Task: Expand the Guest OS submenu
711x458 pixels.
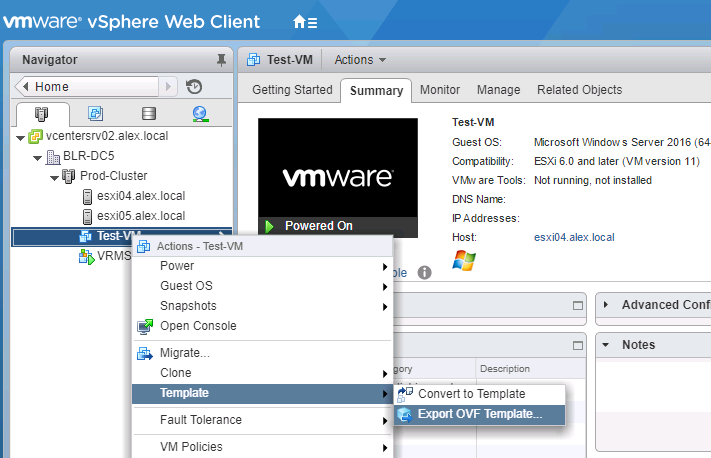Action: point(262,286)
